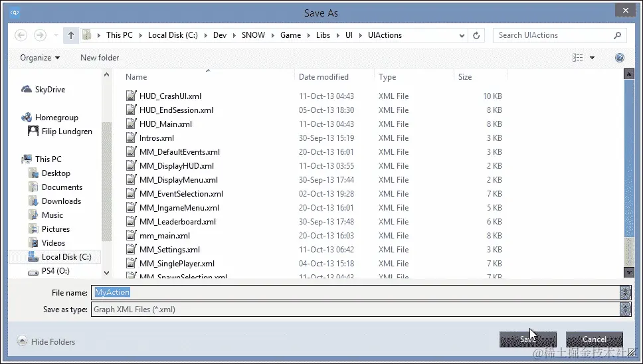The width and height of the screenshot is (643, 364).
Task: Navigate to Local Disk (C:) breadcrumb
Action: (173, 35)
